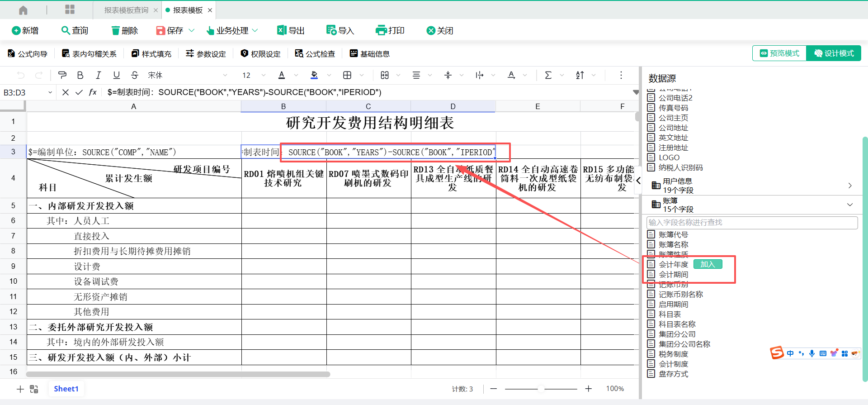The height and width of the screenshot is (405, 868).
Task: Collapse the 账簿 field group
Action: pos(849,205)
